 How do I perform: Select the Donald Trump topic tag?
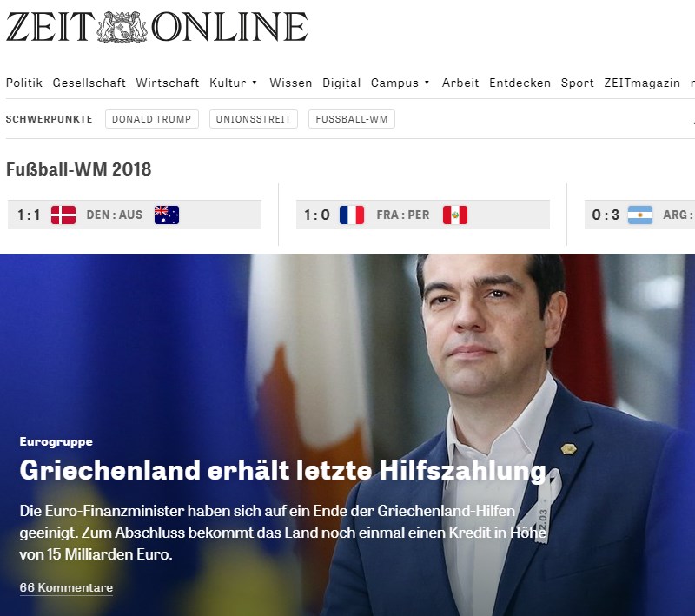tap(151, 119)
